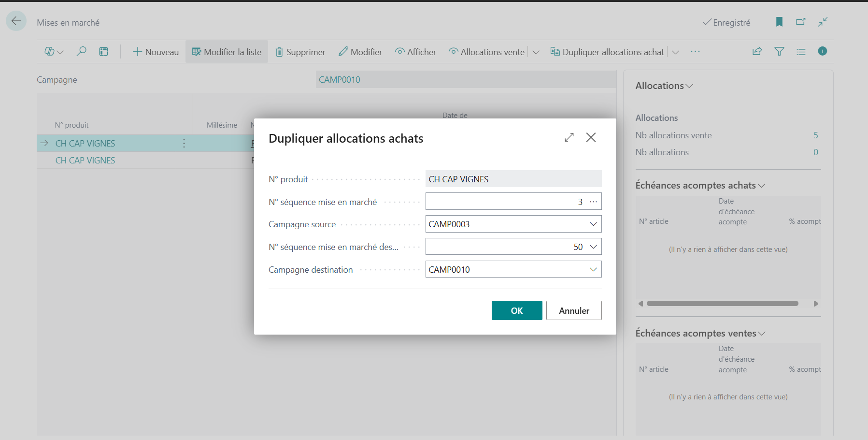Open the Copilot icon dropdown in toolbar
The width and height of the screenshot is (868, 440).
point(54,52)
